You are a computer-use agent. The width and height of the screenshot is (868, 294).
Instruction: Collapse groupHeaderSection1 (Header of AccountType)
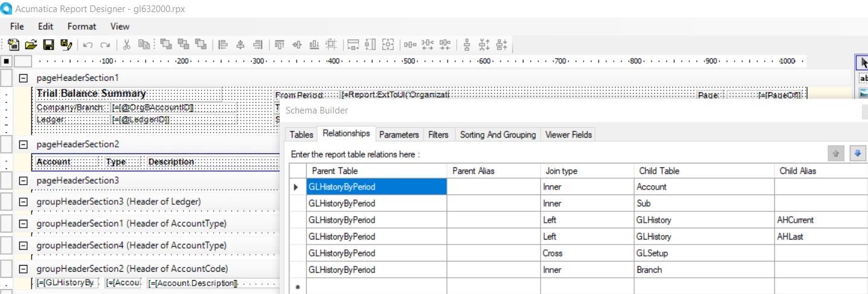[24, 224]
